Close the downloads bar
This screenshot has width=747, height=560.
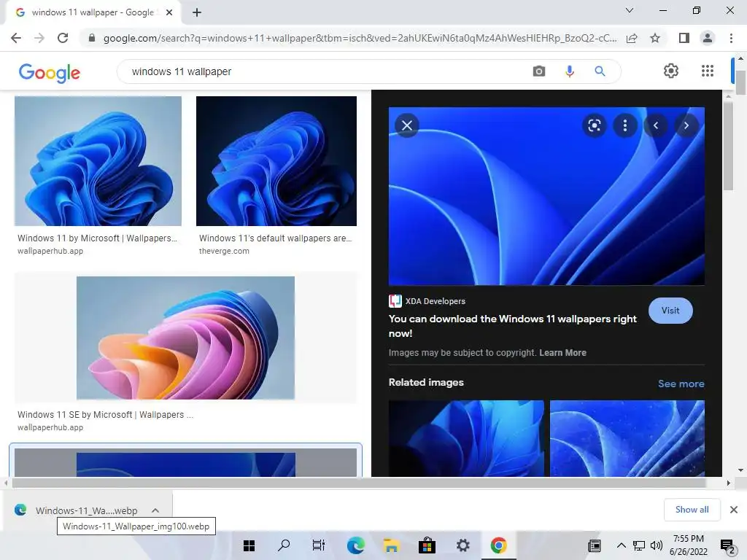click(734, 510)
